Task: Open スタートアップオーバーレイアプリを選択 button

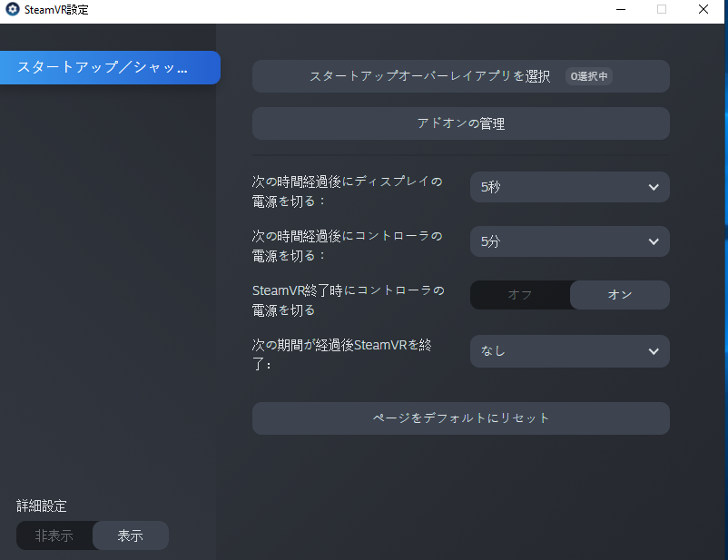Action: 460,76
